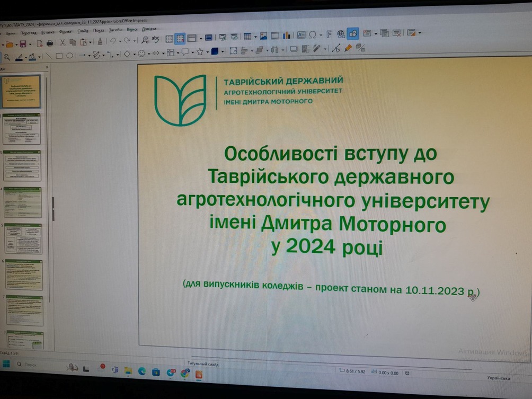Open Table insert dropdown arrow
This screenshot has height=399, width=532.
coord(255,37)
